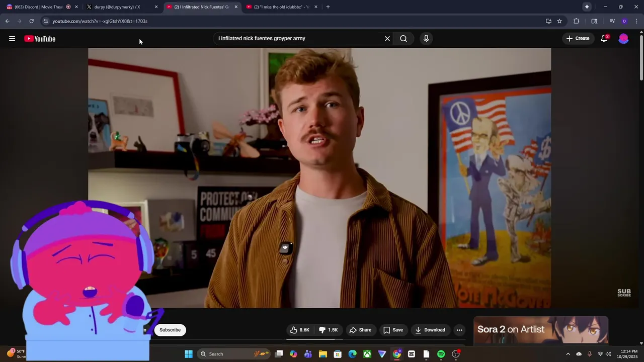Go to YouTube home via logo

tap(40, 39)
